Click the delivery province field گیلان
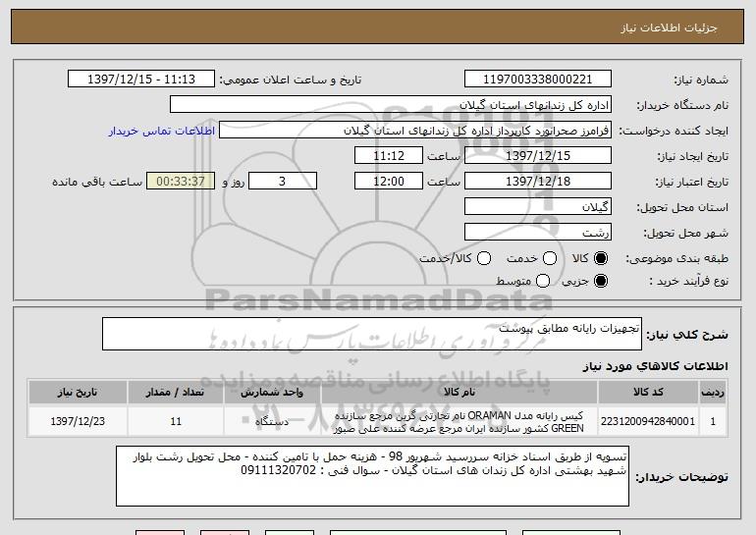756x535 pixels. 538,207
